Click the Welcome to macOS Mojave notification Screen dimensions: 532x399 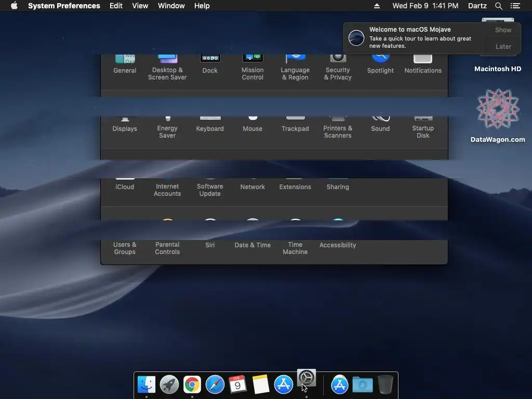(x=415, y=38)
